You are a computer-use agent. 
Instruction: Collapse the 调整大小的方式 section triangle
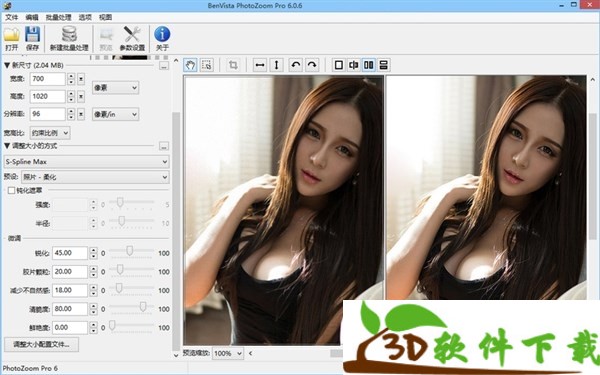click(7, 146)
